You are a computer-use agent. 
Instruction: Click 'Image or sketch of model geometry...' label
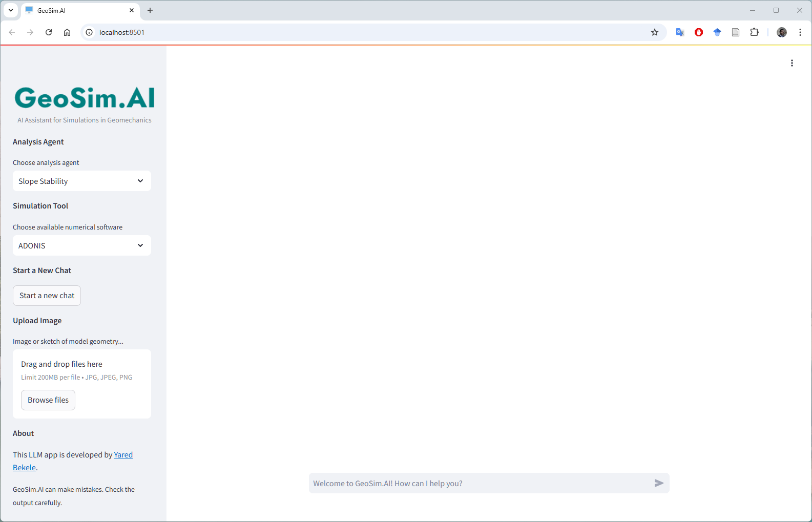68,341
